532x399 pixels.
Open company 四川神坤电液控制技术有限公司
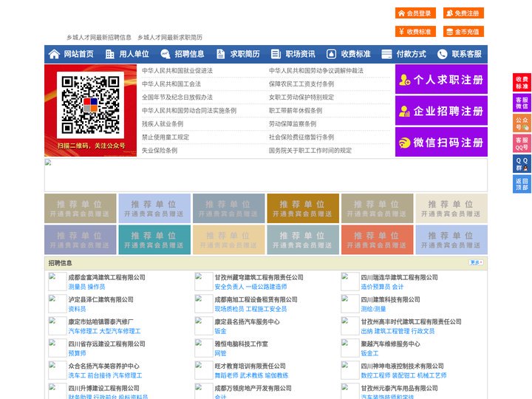click(x=403, y=366)
